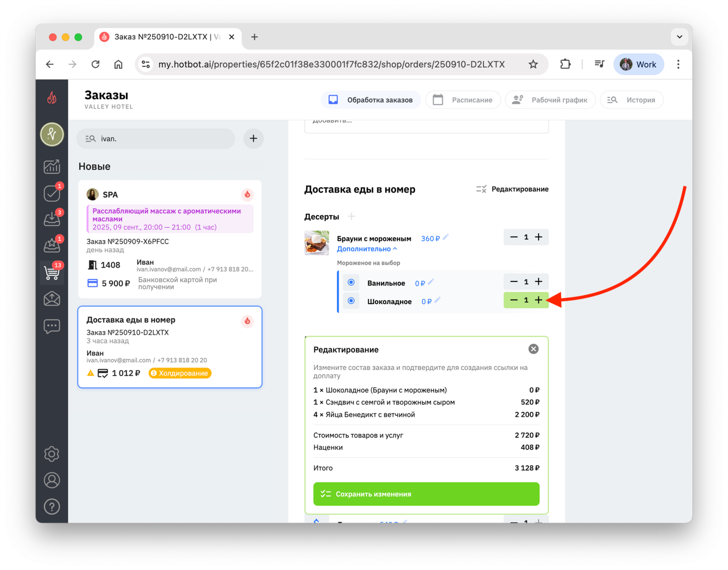Screen dimensions: 728x570
Task: Click flame icon on food delivery card
Action: click(247, 321)
